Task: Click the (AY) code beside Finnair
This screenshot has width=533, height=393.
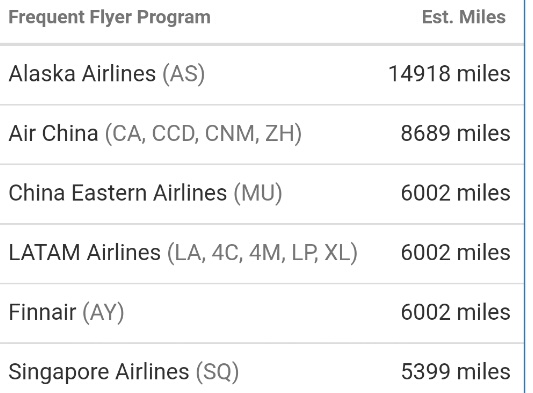Action: coord(103,312)
